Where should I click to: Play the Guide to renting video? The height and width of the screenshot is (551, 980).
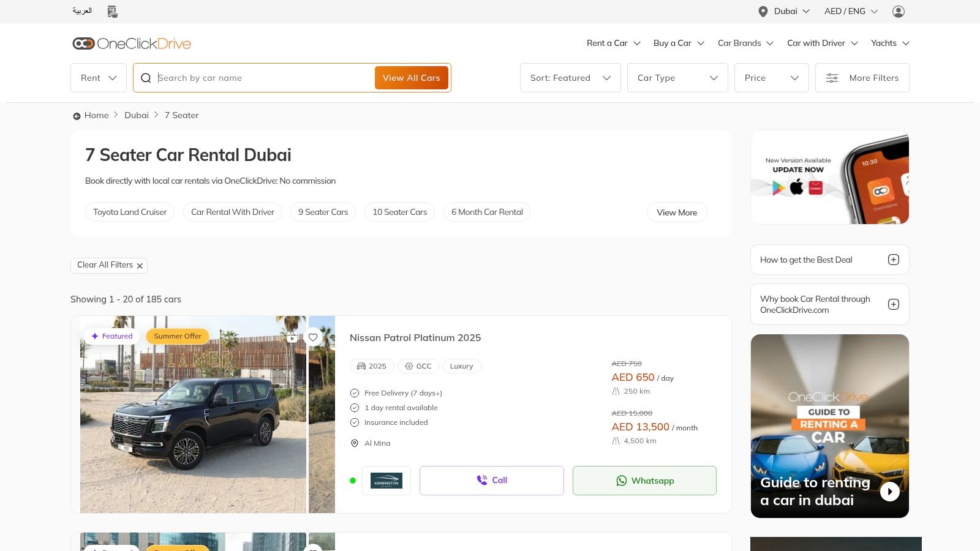889,492
